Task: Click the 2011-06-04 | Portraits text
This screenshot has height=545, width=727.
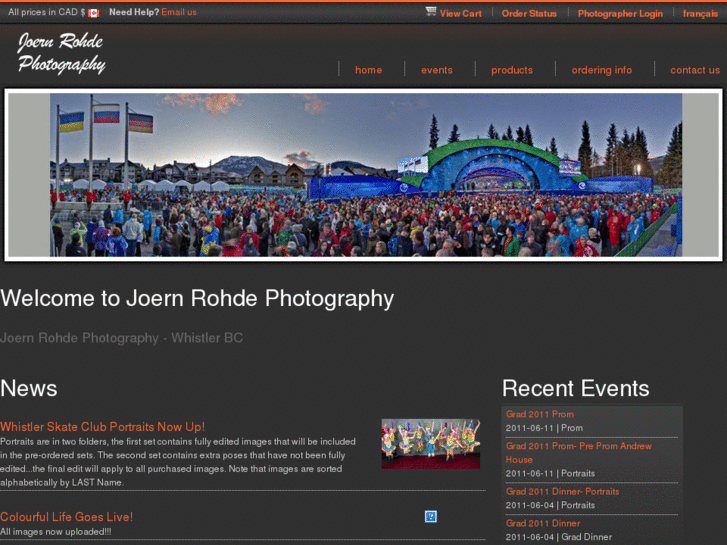Action: pyautogui.click(x=550, y=505)
